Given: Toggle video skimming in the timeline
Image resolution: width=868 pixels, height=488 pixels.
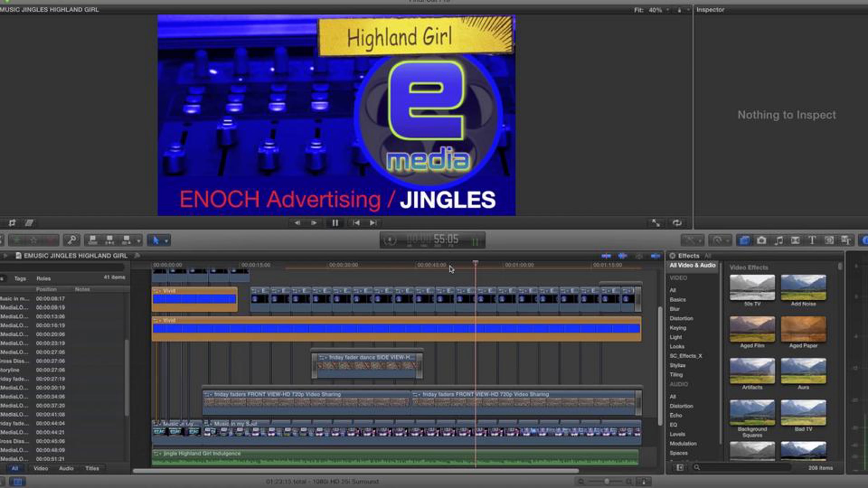Looking at the screenshot, I should [x=606, y=256].
